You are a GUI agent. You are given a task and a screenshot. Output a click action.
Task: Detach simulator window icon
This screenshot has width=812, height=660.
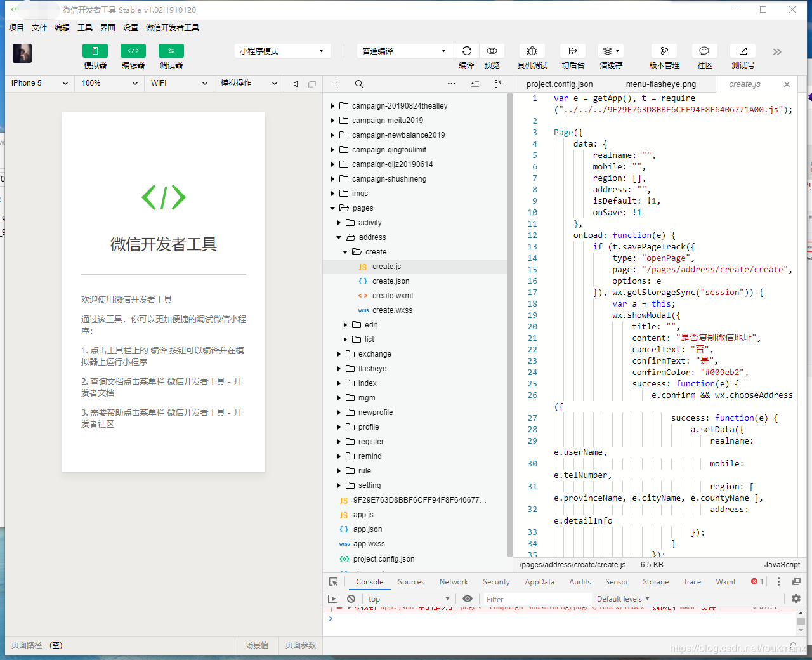(311, 84)
